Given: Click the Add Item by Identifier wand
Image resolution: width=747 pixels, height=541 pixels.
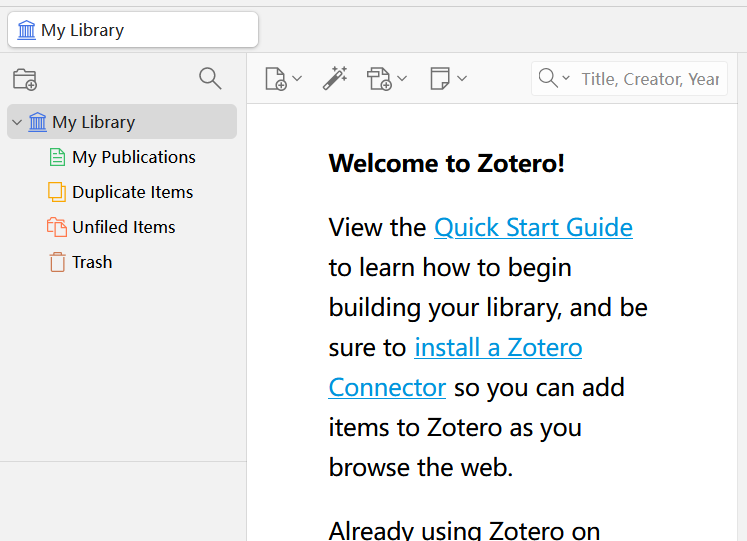Looking at the screenshot, I should click(x=335, y=78).
